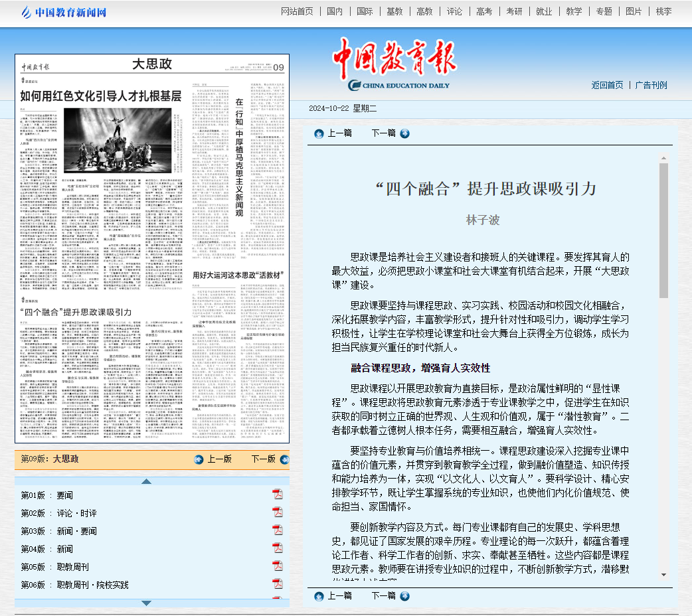Screen dimensions: 692x616
Task: Open edition 第02版 评论·时评
Action: (58, 514)
